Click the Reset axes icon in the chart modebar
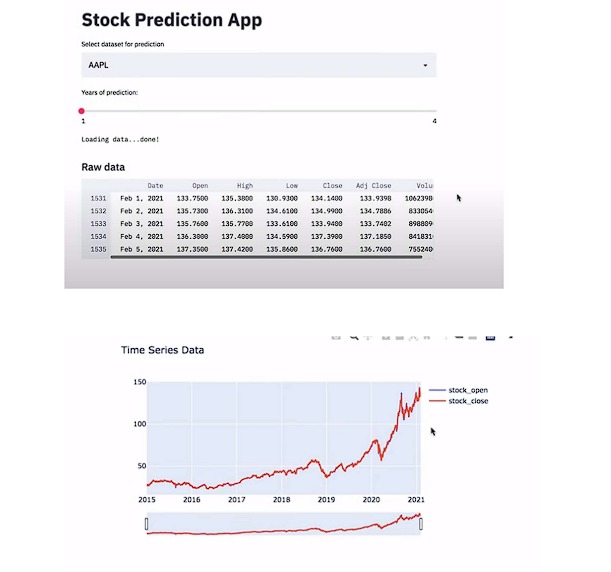The width and height of the screenshot is (611, 572). (x=427, y=337)
